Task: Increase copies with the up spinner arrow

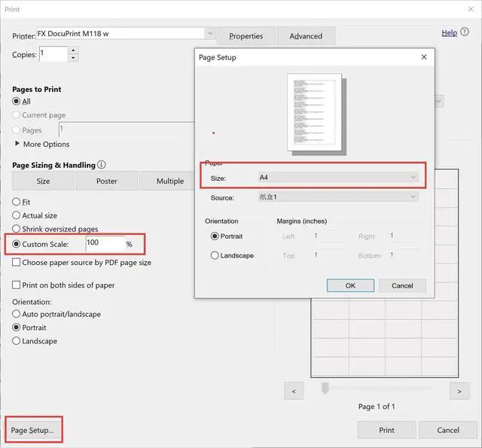Action: tap(73, 50)
